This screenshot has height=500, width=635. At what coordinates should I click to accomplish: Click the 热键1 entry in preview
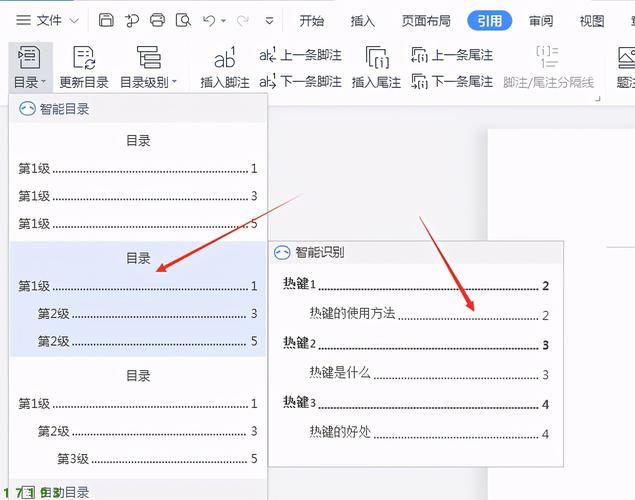coord(416,285)
